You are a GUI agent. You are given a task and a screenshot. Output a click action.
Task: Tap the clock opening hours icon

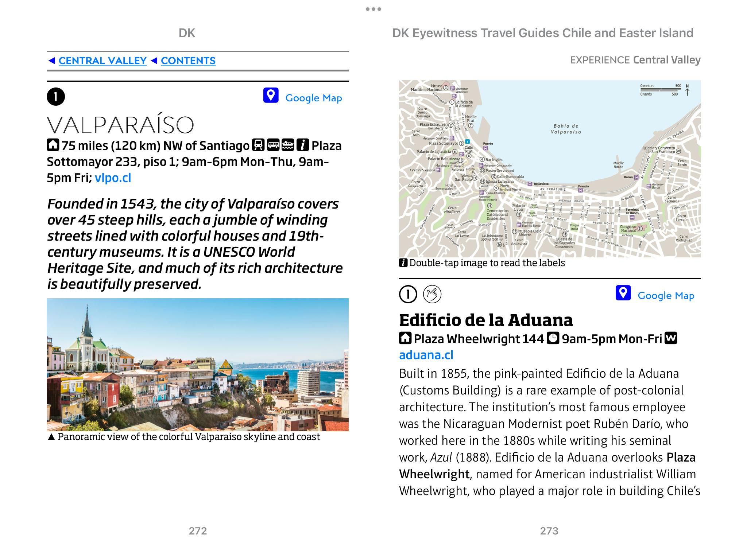(x=553, y=338)
